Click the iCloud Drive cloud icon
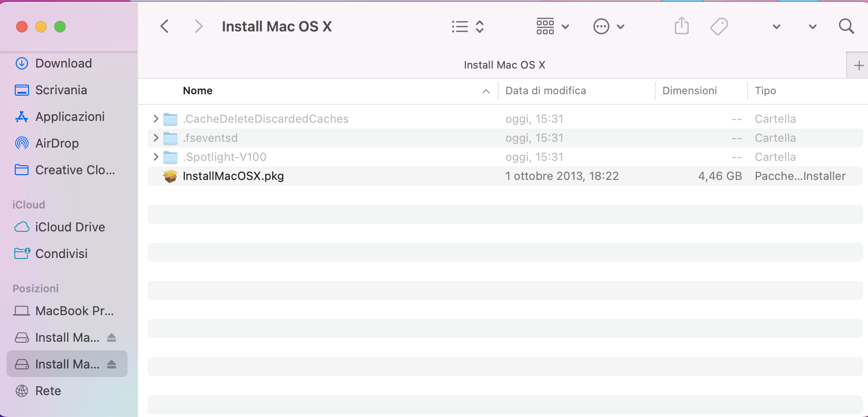This screenshot has width=868, height=417. click(22, 227)
